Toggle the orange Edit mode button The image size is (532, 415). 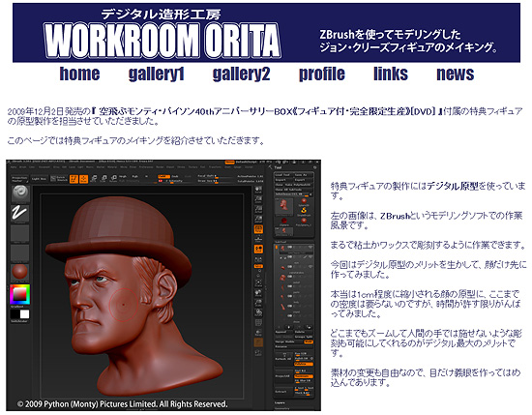click(x=74, y=179)
